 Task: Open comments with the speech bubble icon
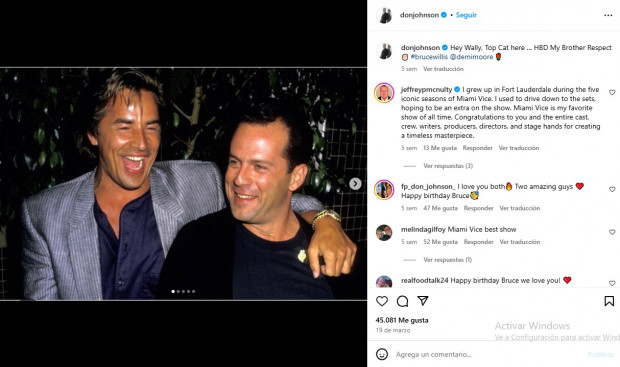(402, 301)
